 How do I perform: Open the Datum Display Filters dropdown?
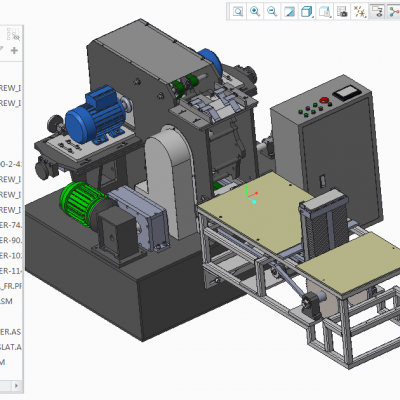coord(360,12)
